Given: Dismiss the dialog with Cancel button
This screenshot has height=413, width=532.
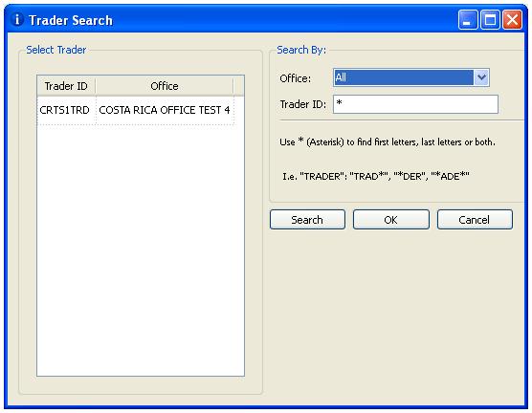Looking at the screenshot, I should pos(475,220).
